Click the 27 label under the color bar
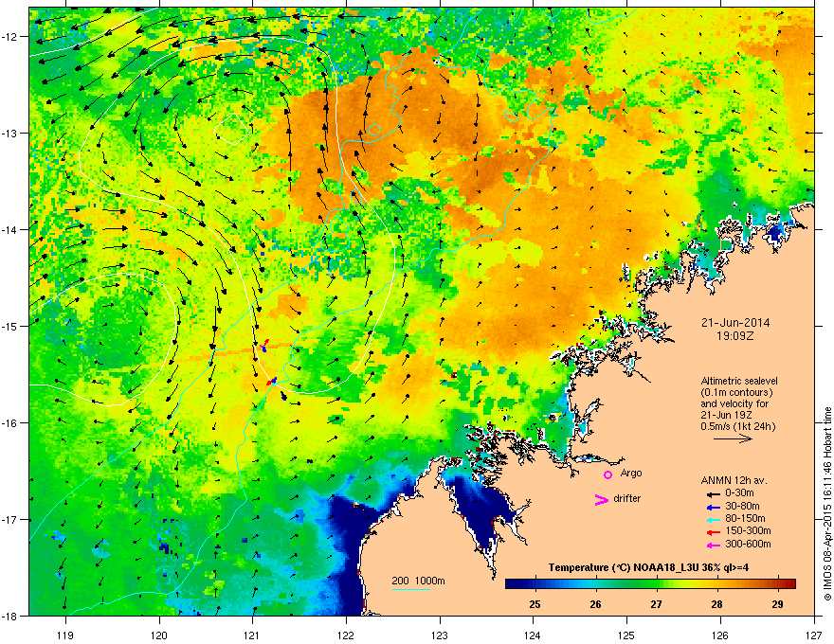 pyautogui.click(x=657, y=604)
